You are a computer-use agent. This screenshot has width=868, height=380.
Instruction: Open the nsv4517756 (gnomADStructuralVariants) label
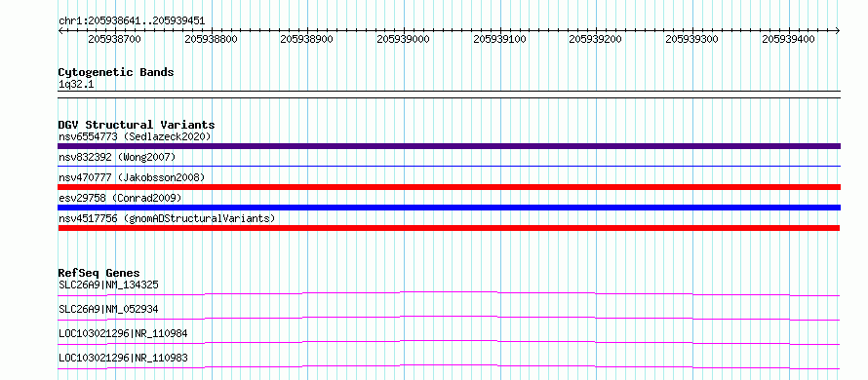[x=167, y=218]
